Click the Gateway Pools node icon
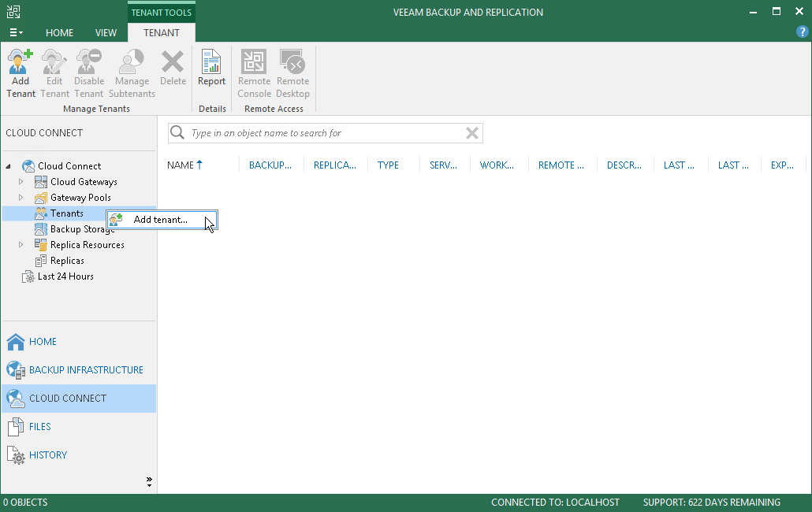The image size is (812, 512). (41, 198)
